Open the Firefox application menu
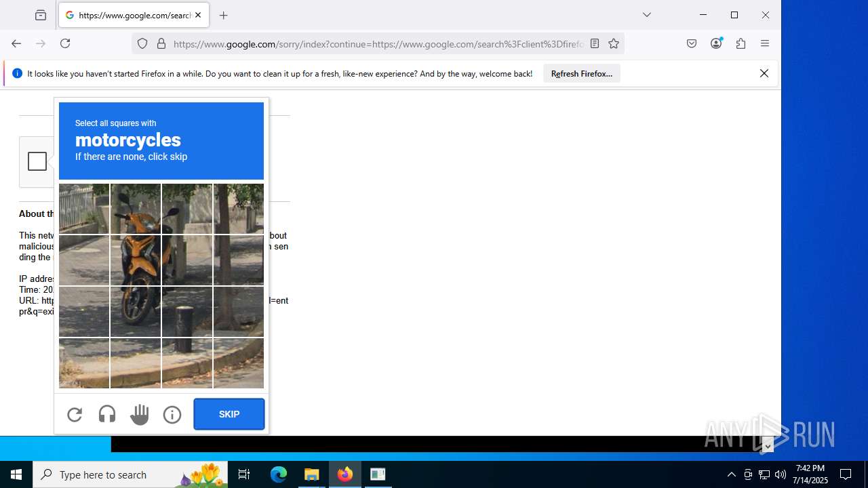The width and height of the screenshot is (868, 488). point(765,43)
